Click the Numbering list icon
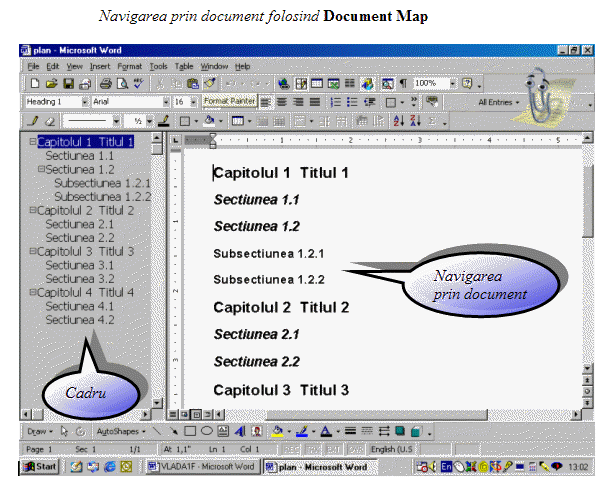Image resolution: width=610 pixels, height=489 pixels. 335,102
